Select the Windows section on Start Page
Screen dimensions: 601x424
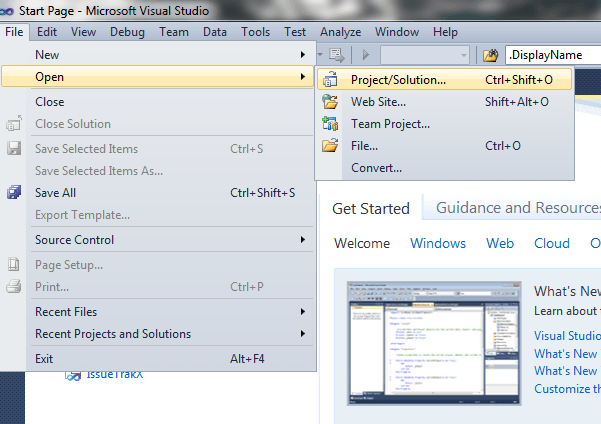click(x=438, y=243)
